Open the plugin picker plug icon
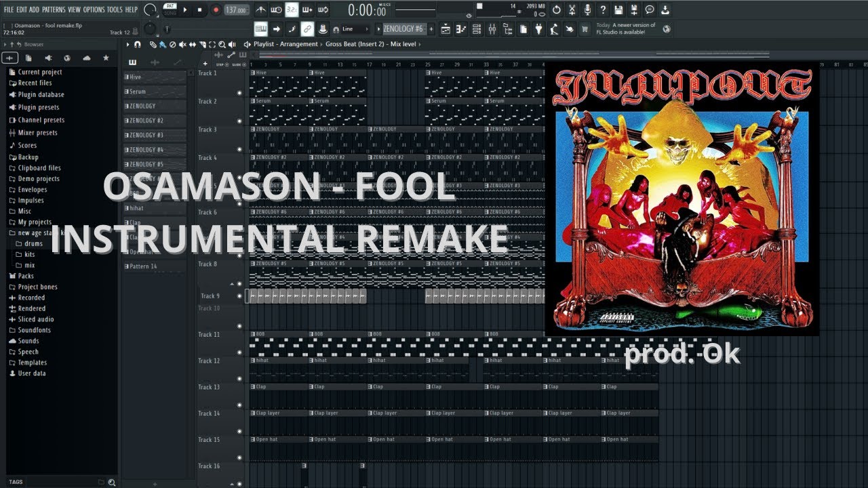868x488 pixels. click(539, 29)
